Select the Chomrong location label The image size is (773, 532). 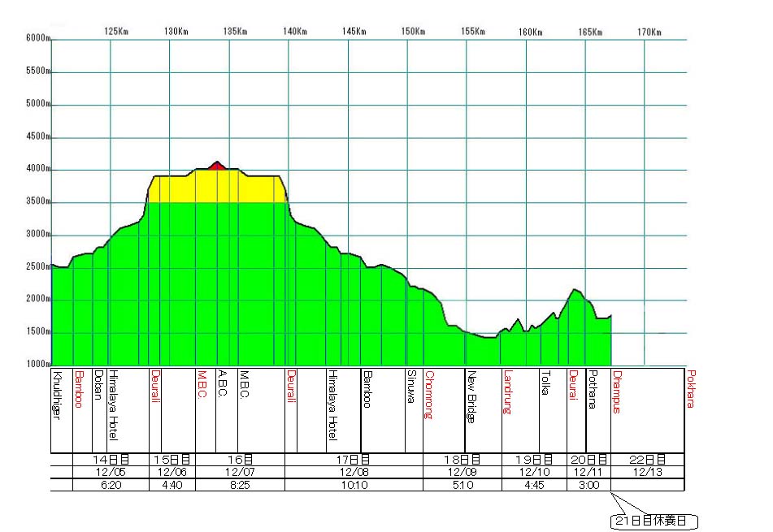tap(428, 394)
